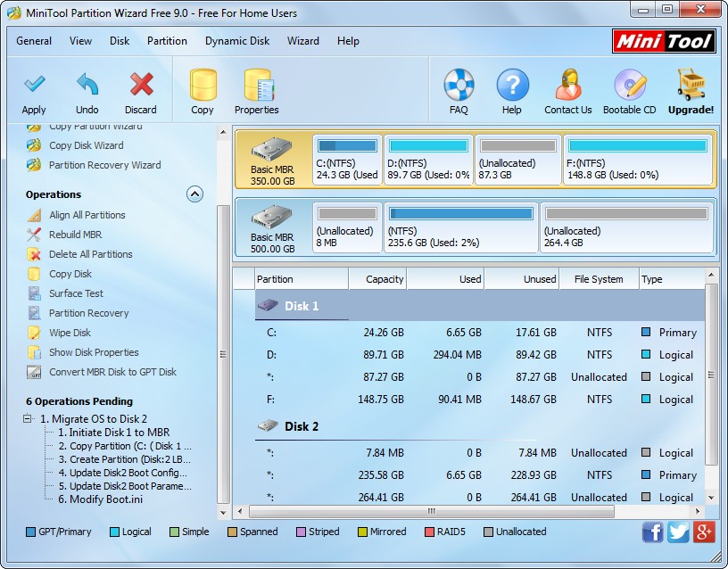
Task: Click the Surface Test icon
Action: [x=34, y=293]
